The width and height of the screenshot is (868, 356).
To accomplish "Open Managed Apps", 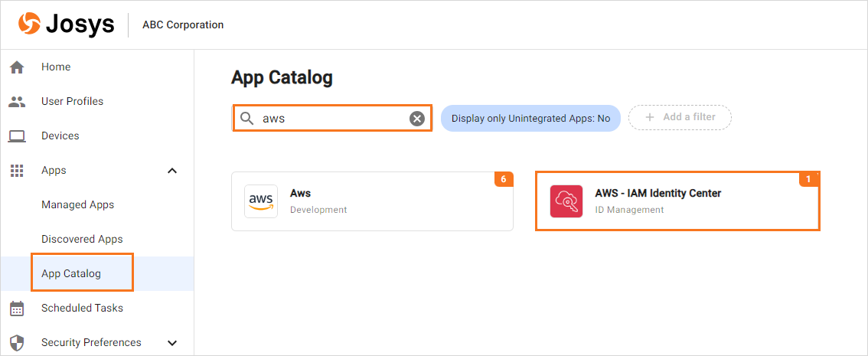I will click(77, 205).
